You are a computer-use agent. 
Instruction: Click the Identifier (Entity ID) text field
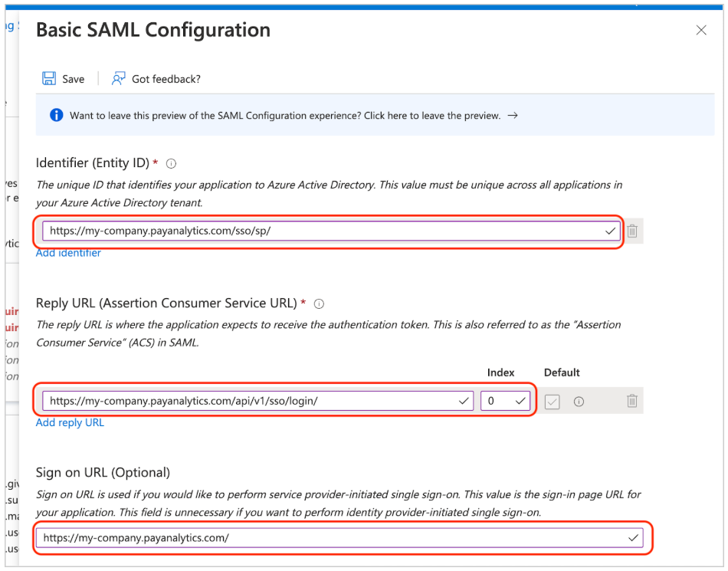coord(322,231)
